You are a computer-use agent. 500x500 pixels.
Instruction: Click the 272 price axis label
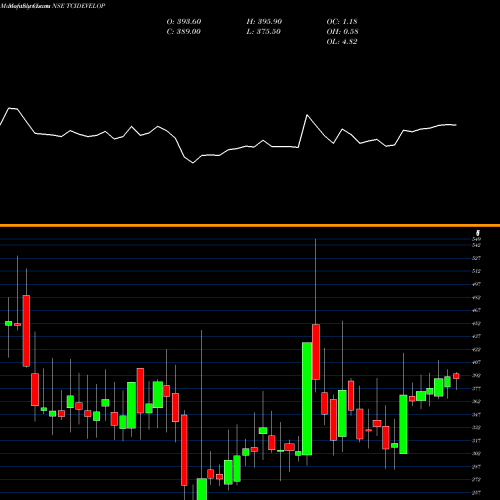[476, 479]
